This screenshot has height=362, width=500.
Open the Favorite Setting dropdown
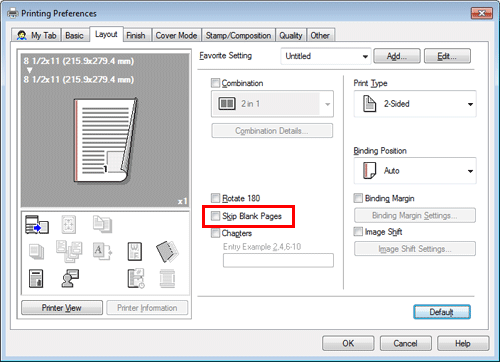coord(326,56)
